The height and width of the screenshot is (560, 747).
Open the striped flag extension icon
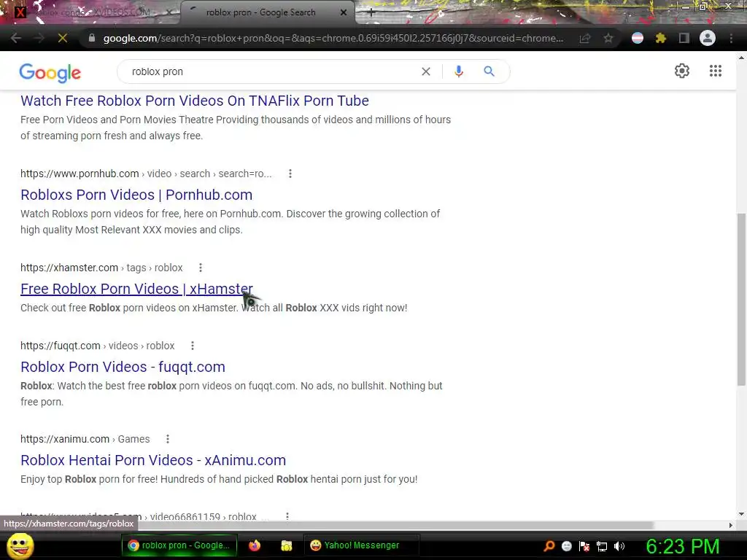point(638,38)
